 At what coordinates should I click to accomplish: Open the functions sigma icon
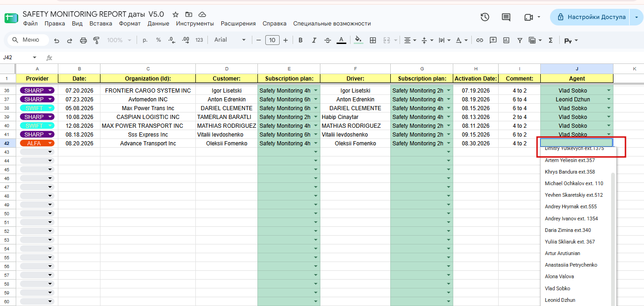point(550,40)
